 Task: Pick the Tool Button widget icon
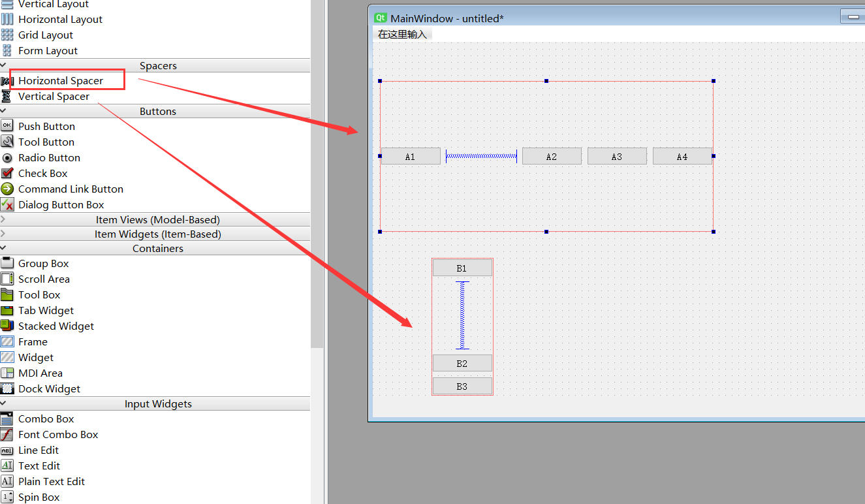pos(7,142)
